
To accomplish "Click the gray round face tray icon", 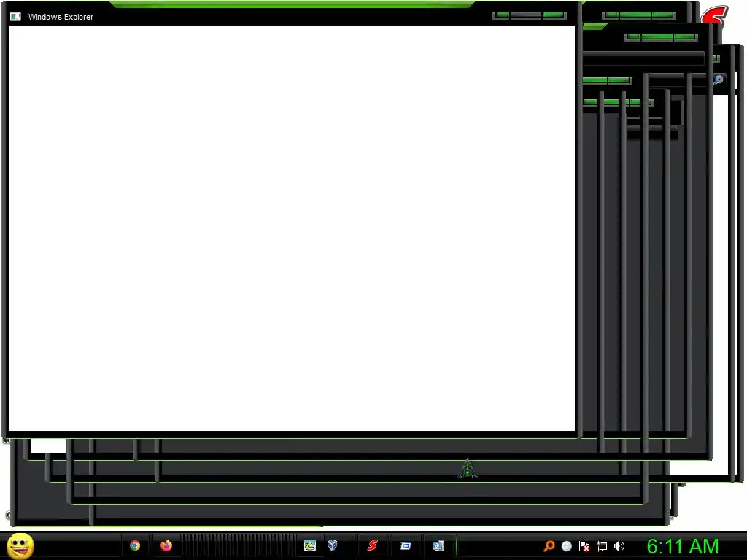I will coord(566,546).
